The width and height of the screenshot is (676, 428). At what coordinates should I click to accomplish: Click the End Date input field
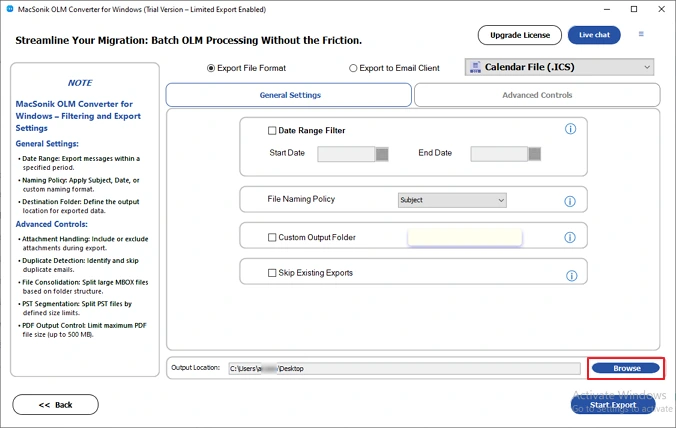click(x=499, y=154)
